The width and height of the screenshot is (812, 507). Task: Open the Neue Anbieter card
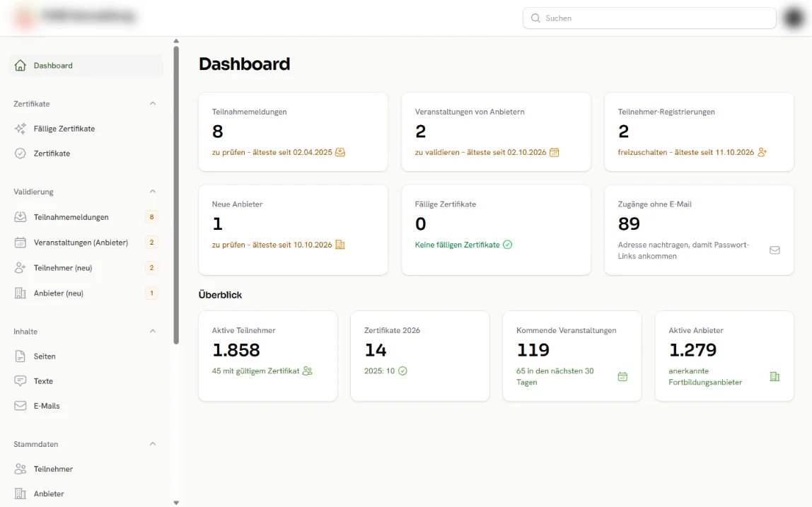pos(293,230)
